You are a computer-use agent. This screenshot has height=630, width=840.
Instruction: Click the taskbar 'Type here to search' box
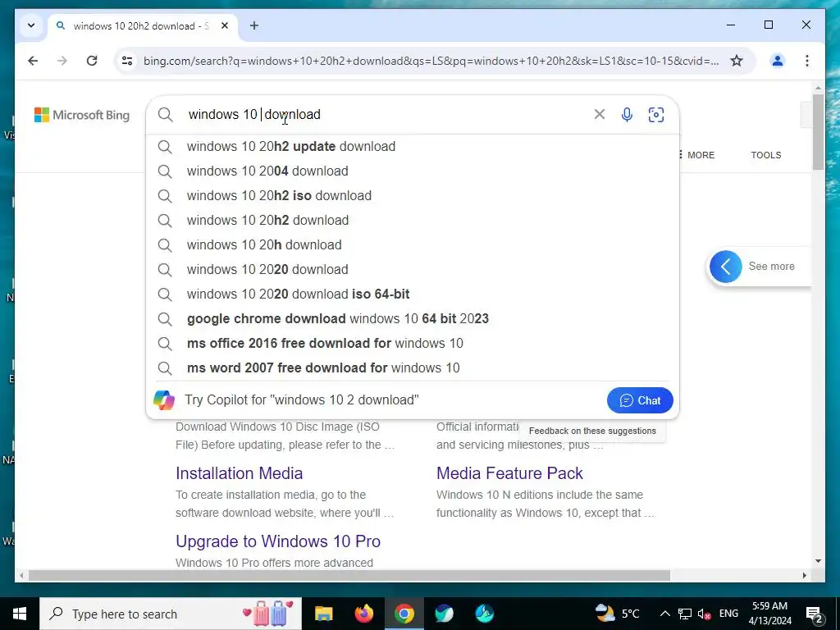coord(171,614)
